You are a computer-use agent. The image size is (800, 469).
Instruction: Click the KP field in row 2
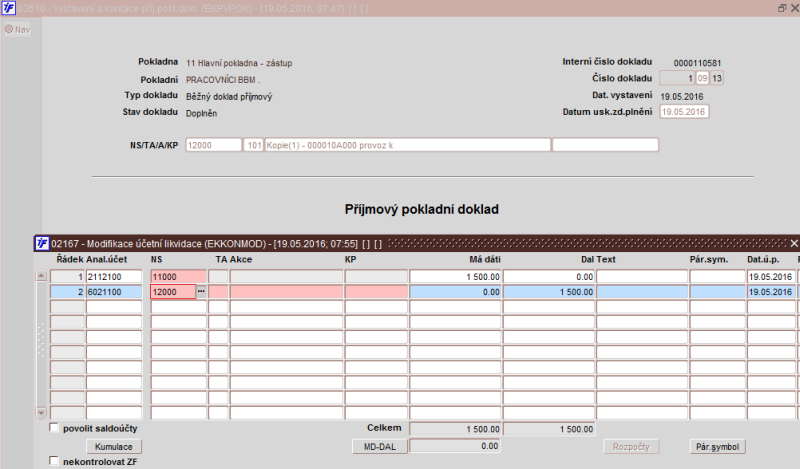[x=376, y=292]
